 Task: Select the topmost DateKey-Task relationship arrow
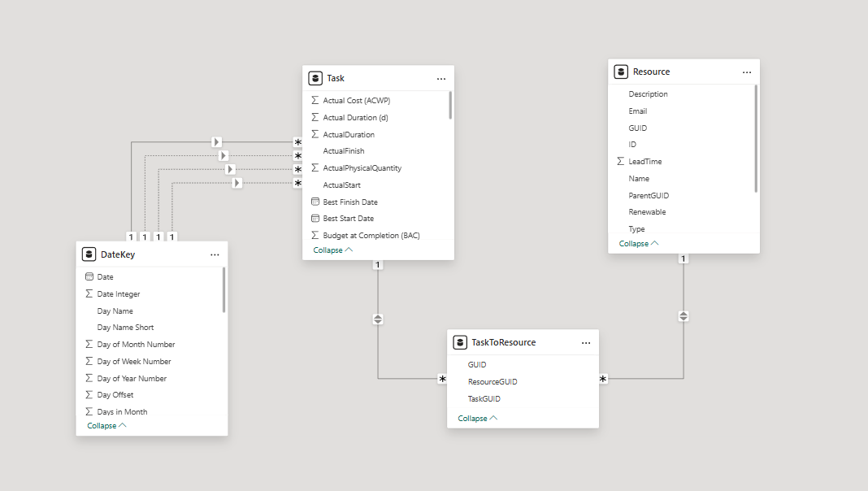[x=217, y=142]
